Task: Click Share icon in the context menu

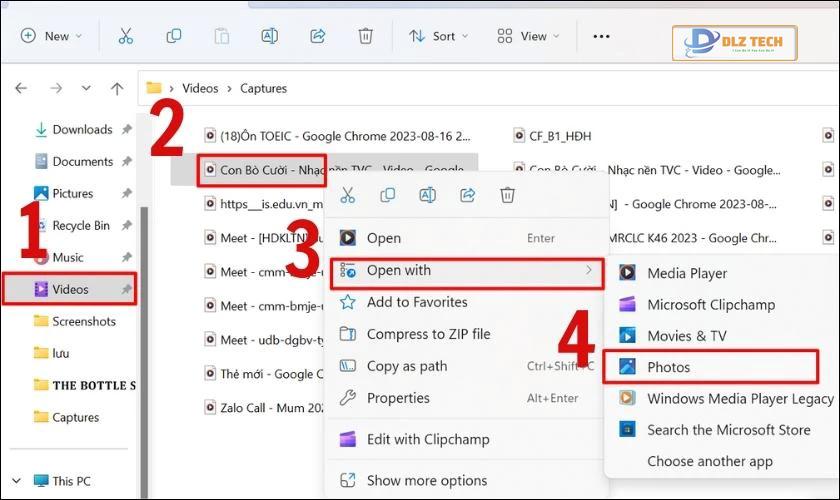Action: point(467,195)
